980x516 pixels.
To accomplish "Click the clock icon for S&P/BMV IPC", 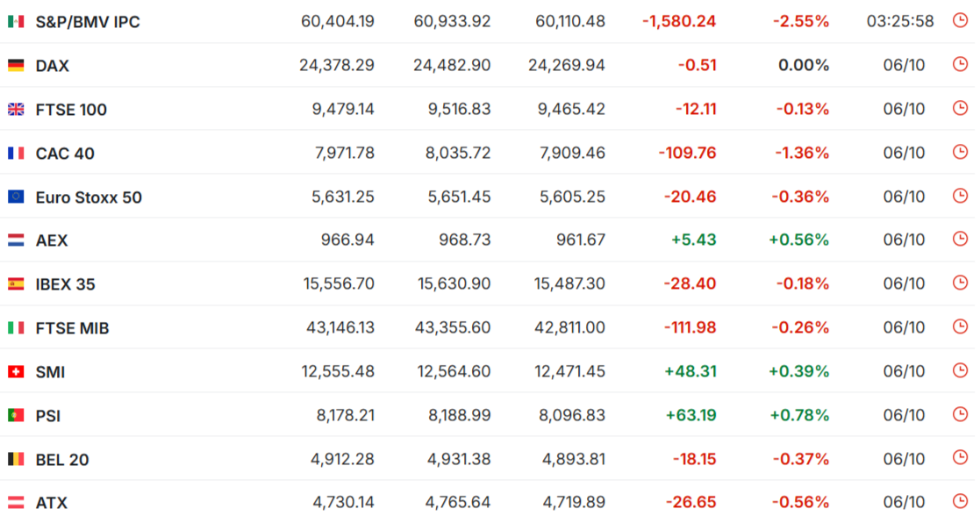I will (x=960, y=20).
